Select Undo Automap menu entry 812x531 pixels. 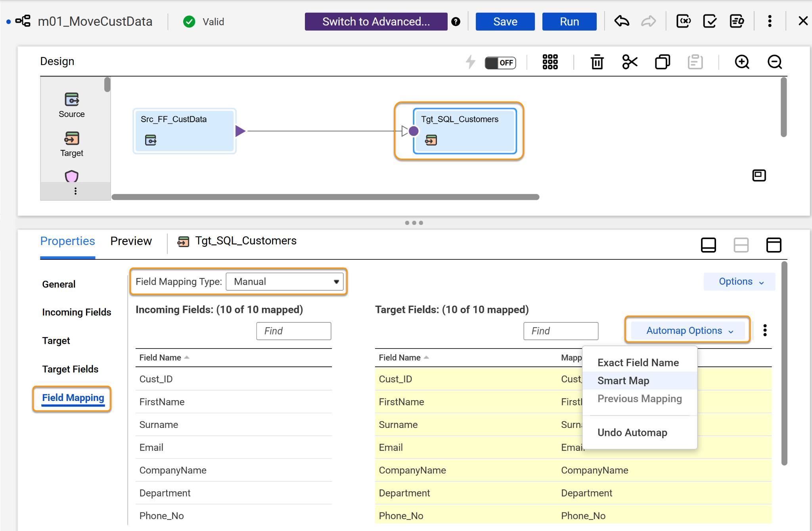632,432
